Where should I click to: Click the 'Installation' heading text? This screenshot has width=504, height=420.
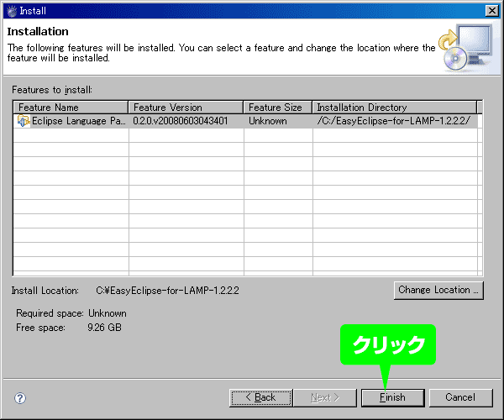(x=38, y=31)
